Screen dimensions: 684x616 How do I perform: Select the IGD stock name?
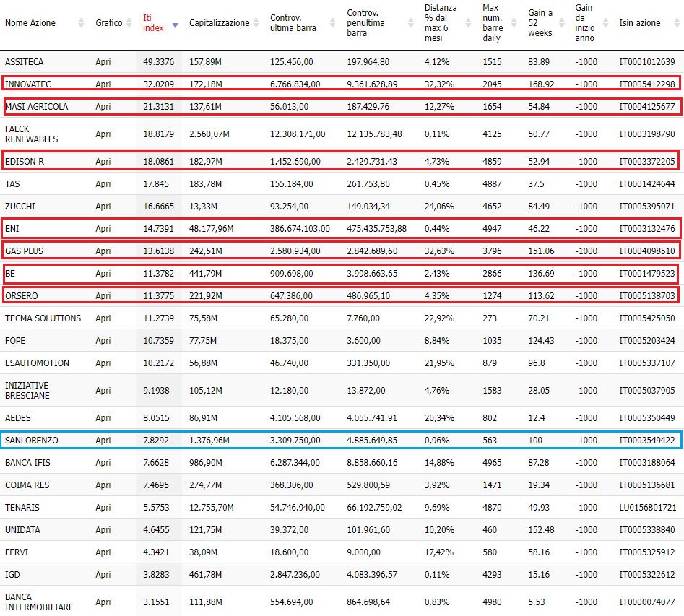[13, 575]
